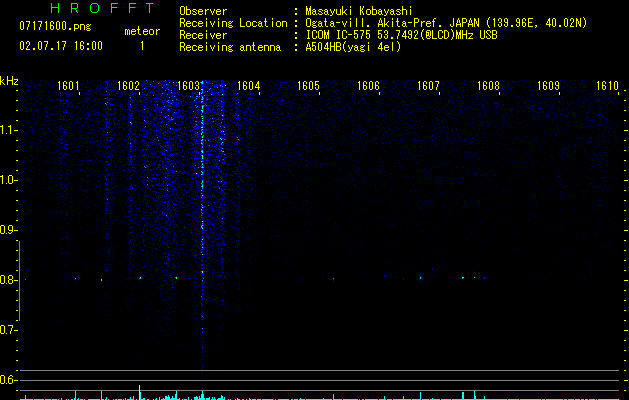The width and height of the screenshot is (629, 400).
Task: Click frequency axis label 0.6
Action: [8, 380]
